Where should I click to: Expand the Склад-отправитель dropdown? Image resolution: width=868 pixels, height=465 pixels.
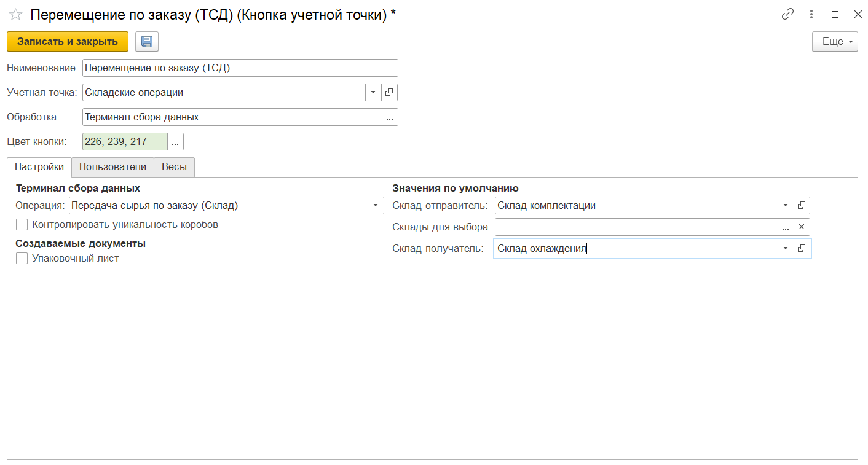[x=785, y=206]
